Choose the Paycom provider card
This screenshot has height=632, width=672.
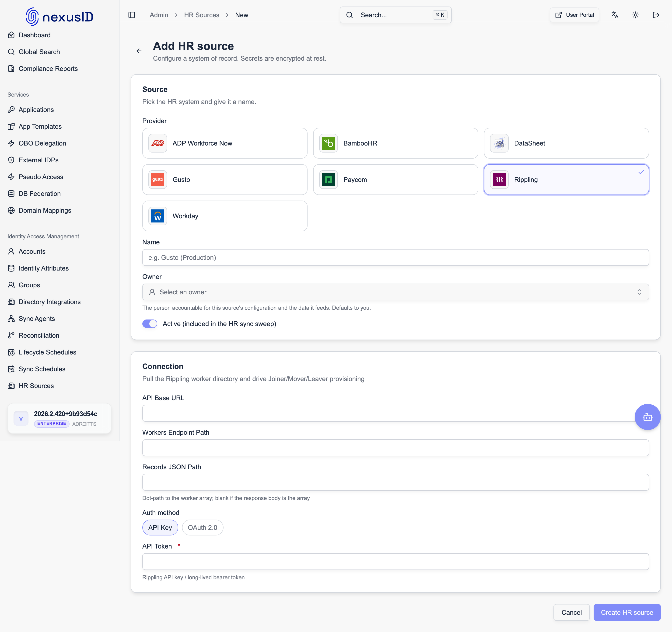click(x=395, y=180)
